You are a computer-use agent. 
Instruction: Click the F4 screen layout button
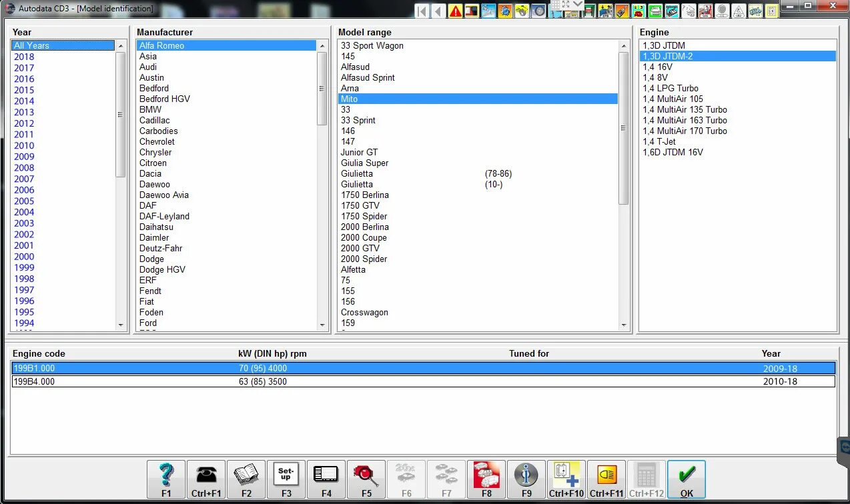coord(326,479)
